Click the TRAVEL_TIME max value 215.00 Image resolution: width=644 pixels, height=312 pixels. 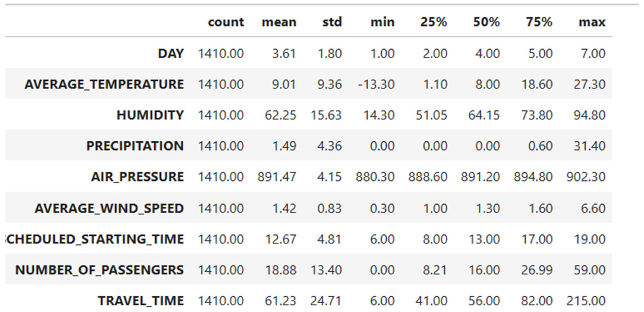coord(586,301)
